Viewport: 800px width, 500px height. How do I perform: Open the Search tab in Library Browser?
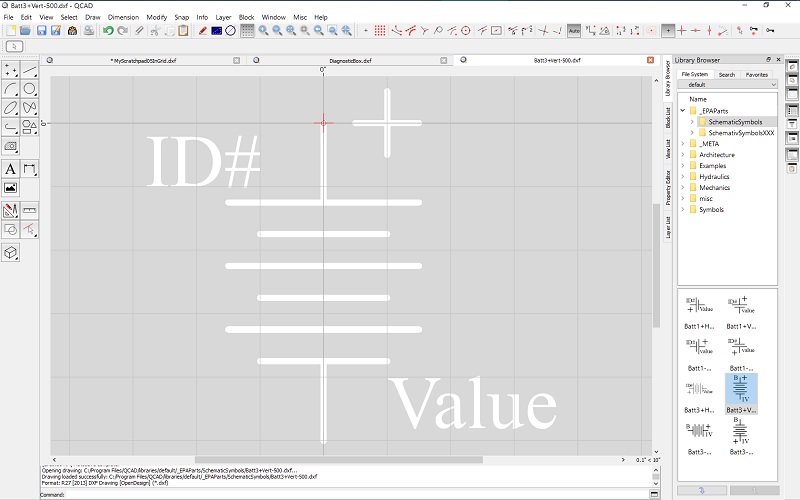tap(727, 74)
